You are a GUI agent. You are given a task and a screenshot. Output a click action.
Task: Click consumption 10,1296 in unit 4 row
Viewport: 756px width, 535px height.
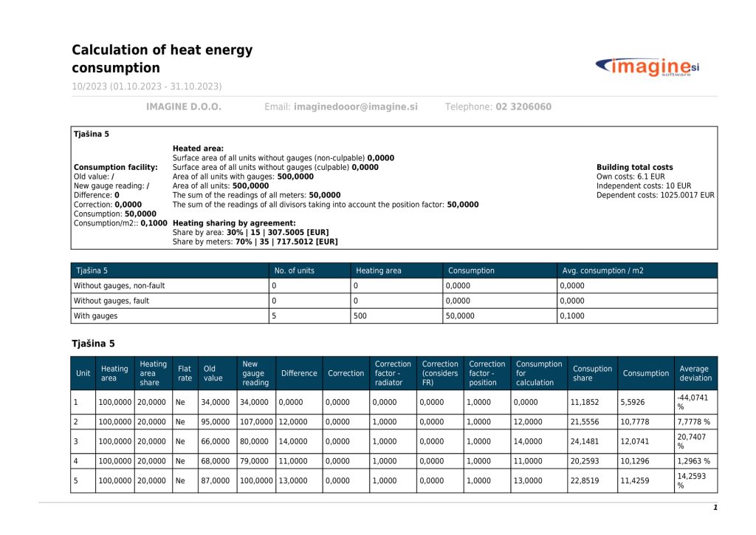click(634, 461)
